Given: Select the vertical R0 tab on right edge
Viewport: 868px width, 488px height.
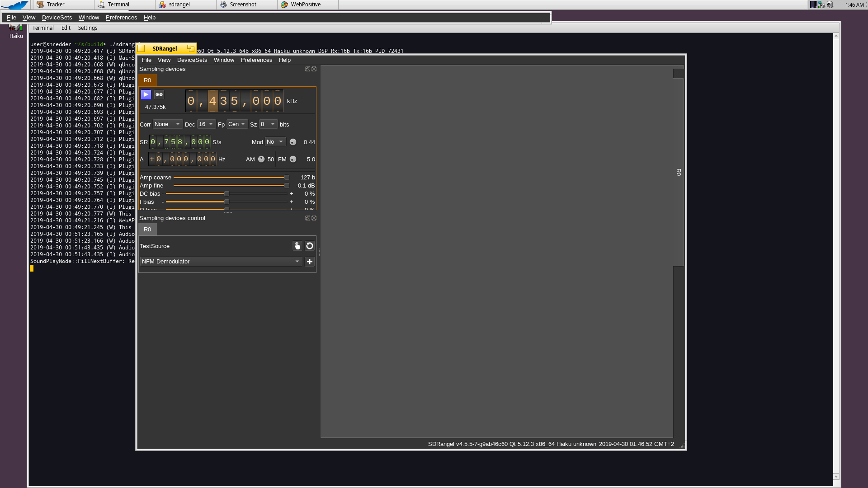Looking at the screenshot, I should (x=678, y=172).
